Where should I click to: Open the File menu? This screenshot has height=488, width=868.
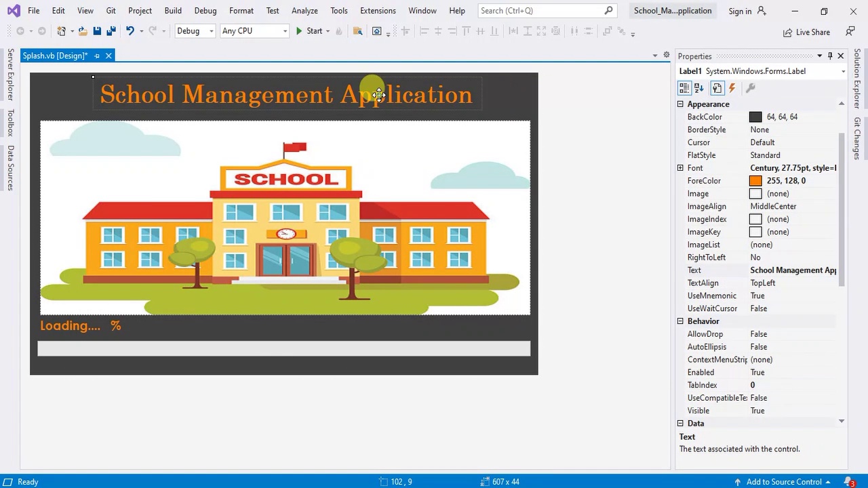pos(33,11)
